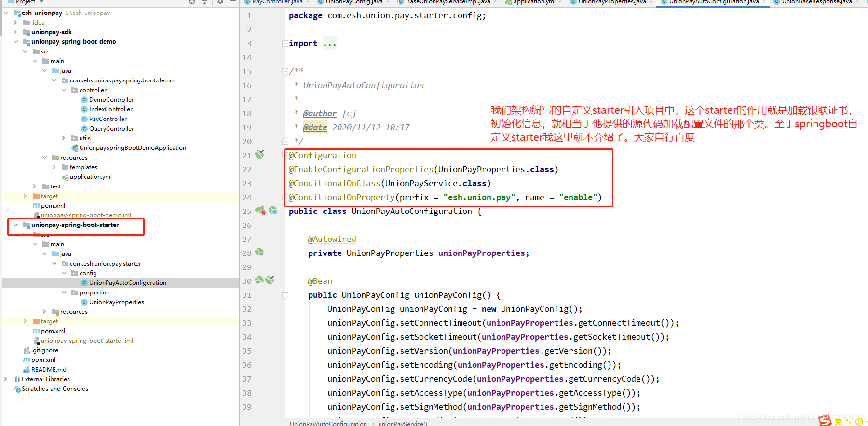This screenshot has height=426, width=868.
Task: Click the bean navigation arrow gutter icon on line 30
Action: click(259, 280)
